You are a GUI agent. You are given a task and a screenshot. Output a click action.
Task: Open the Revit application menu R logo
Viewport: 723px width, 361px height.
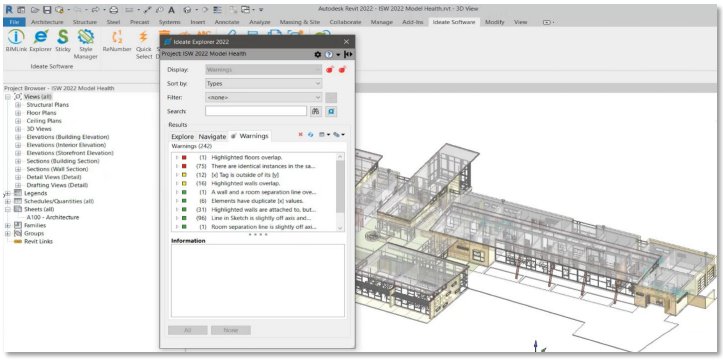pos(9,9)
